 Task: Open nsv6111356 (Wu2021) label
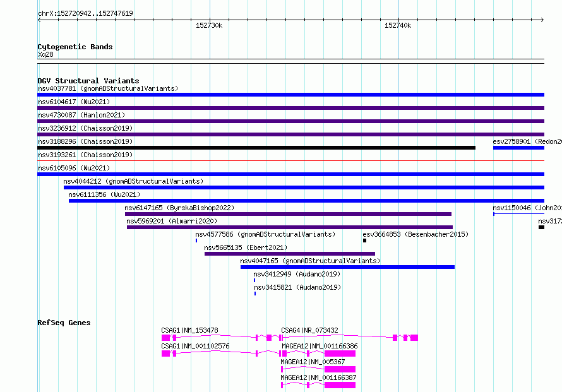point(104,194)
